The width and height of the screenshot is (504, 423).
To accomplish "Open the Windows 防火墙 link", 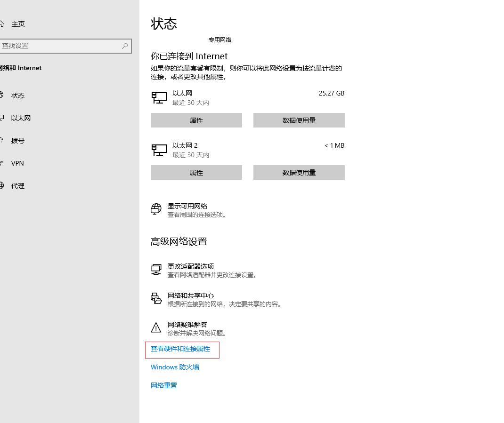I will tap(175, 367).
